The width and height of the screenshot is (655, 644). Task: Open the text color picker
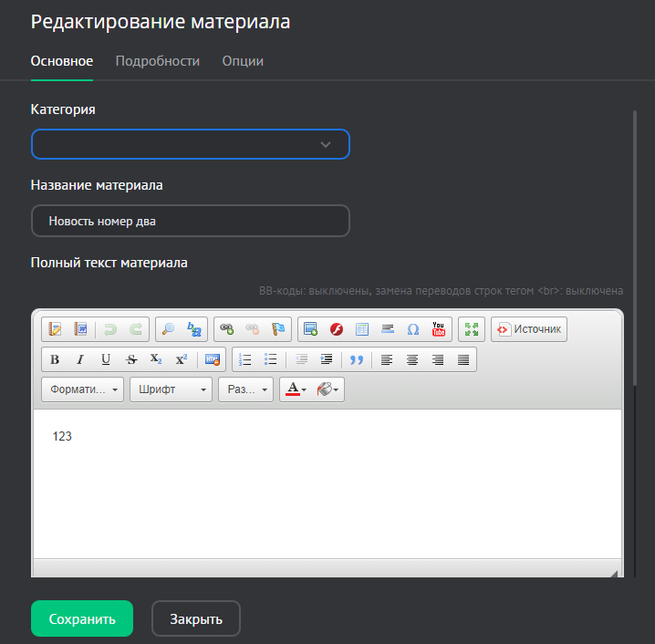click(296, 390)
